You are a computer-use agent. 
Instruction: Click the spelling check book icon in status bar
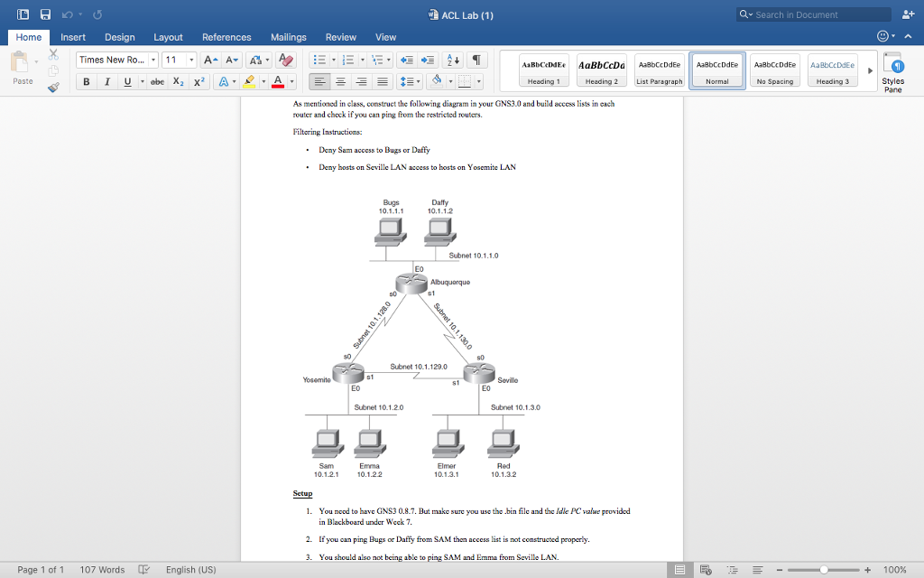(143, 570)
